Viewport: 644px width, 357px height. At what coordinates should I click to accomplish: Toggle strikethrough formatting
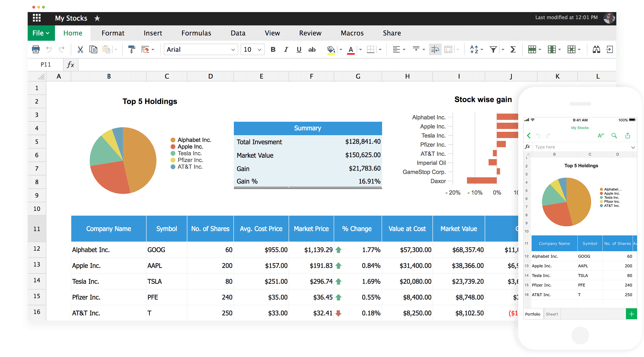point(312,49)
